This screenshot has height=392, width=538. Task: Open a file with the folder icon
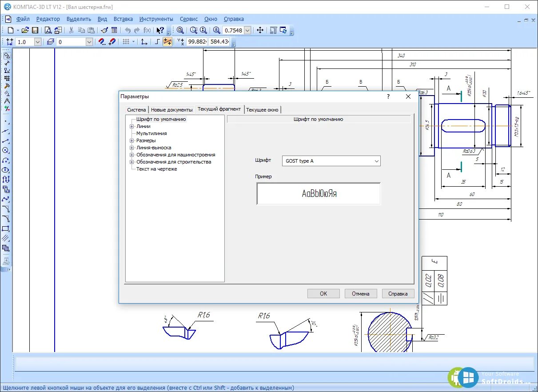25,30
